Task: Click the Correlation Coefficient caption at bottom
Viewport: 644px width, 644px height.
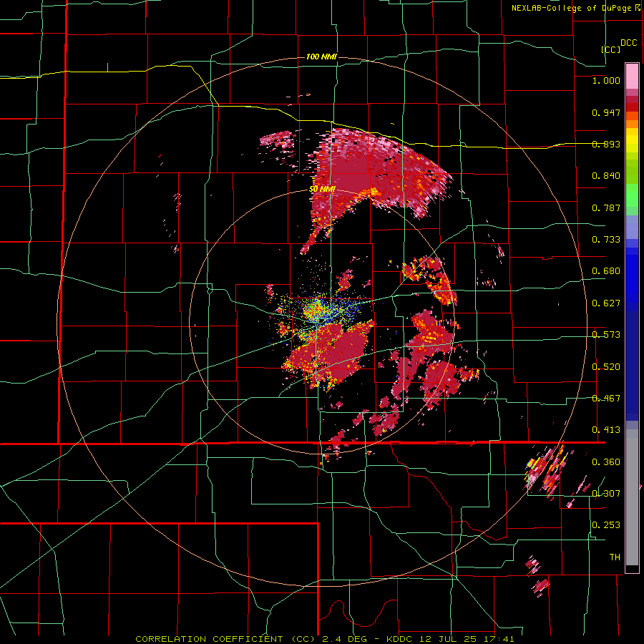Action: [324, 639]
